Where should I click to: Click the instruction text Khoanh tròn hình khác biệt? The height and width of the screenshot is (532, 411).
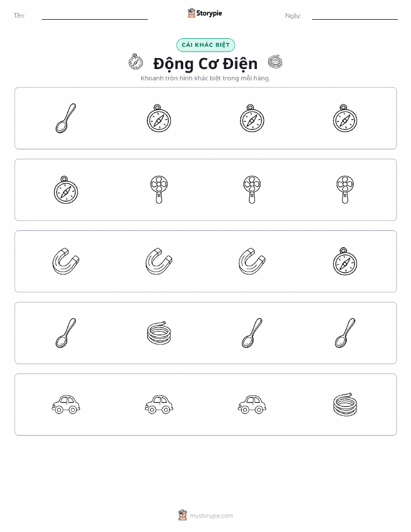tap(180, 78)
